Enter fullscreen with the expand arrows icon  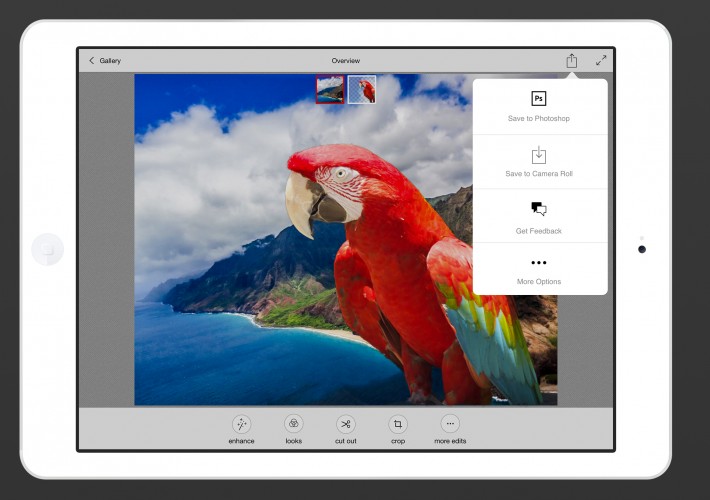(x=601, y=61)
